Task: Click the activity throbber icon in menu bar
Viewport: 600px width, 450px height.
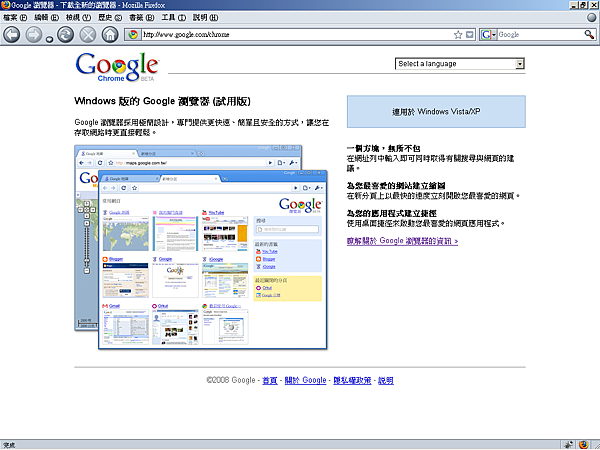Action: (592, 18)
